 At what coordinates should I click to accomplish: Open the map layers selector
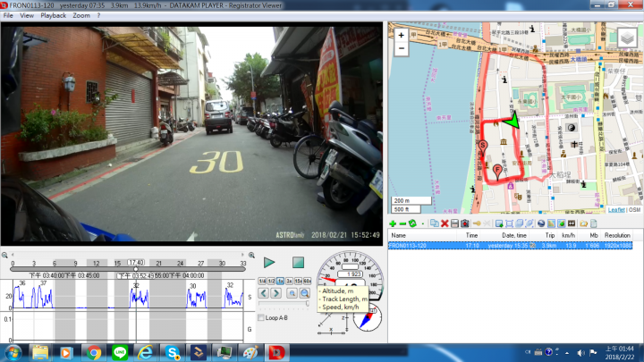pos(628,38)
